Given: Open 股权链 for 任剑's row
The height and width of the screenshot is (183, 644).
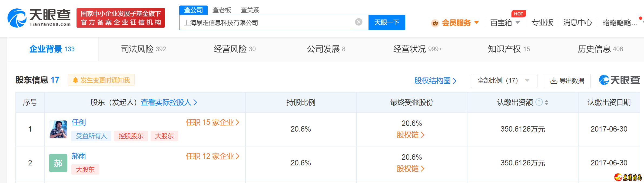Looking at the screenshot, I should tap(410, 135).
